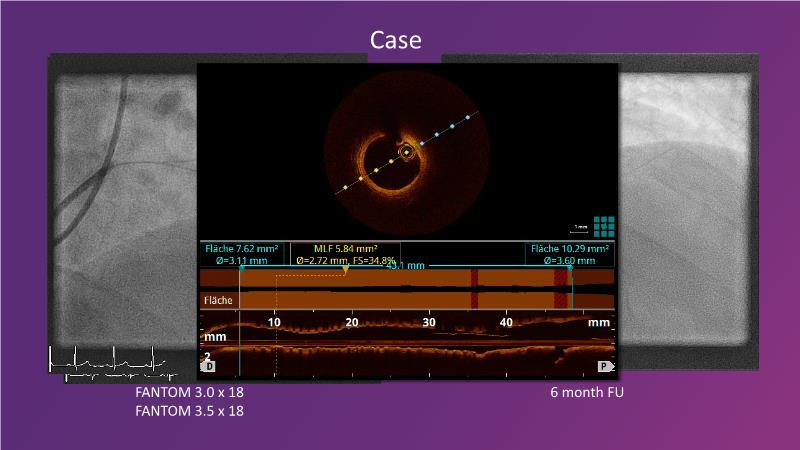Select the right teal proximal reference marker
Image resolution: width=800 pixels, height=450 pixels.
[570, 268]
